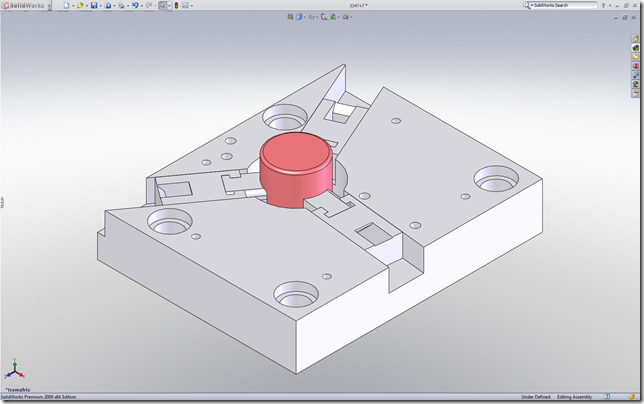Click the left panel expand handle
This screenshot has width=644, height=404.
click(2, 202)
